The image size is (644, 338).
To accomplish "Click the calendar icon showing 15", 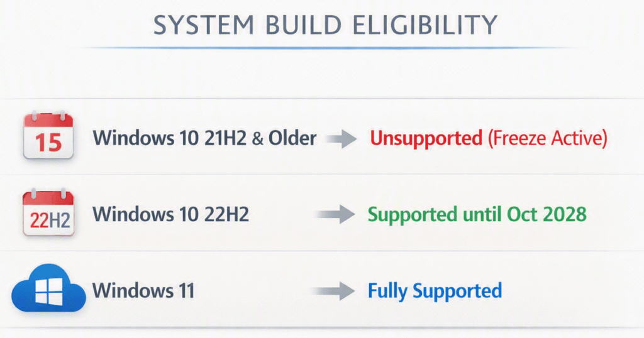I will (48, 135).
